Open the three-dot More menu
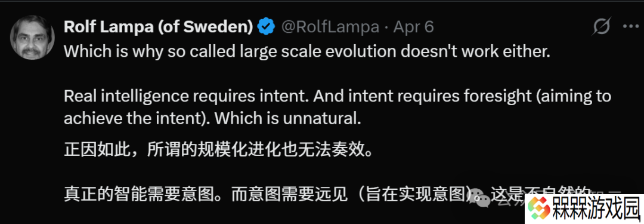 tap(630, 27)
